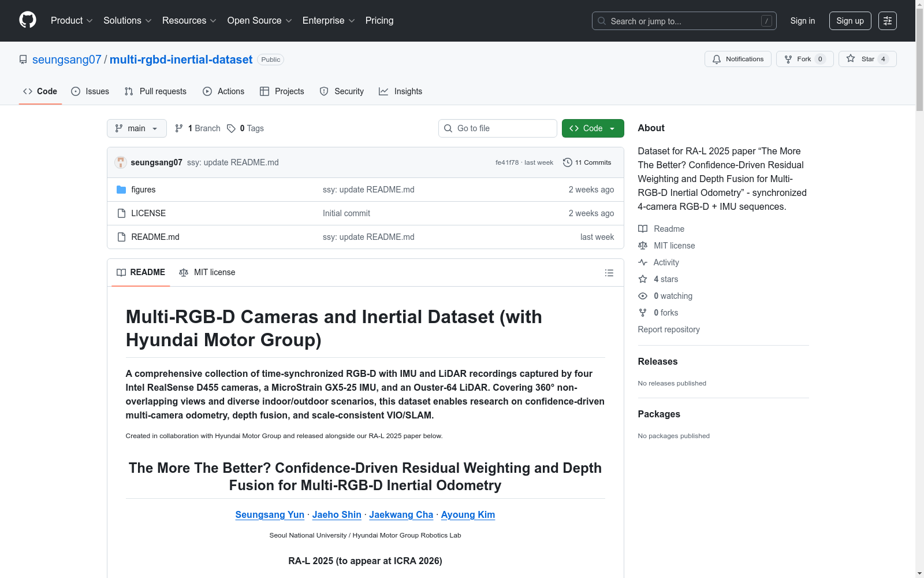
Task: Click the Go to file search field
Action: point(498,128)
